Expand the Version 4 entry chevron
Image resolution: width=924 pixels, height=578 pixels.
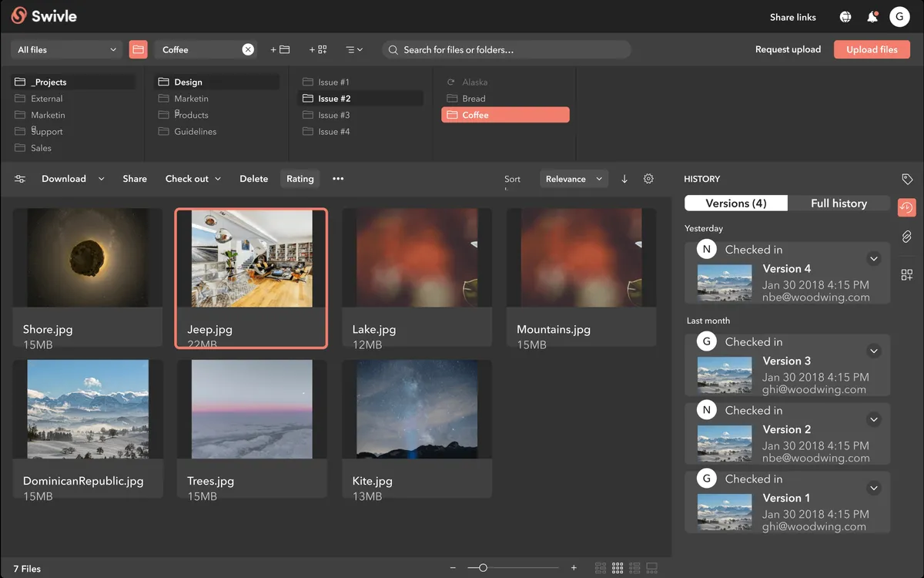tap(873, 259)
